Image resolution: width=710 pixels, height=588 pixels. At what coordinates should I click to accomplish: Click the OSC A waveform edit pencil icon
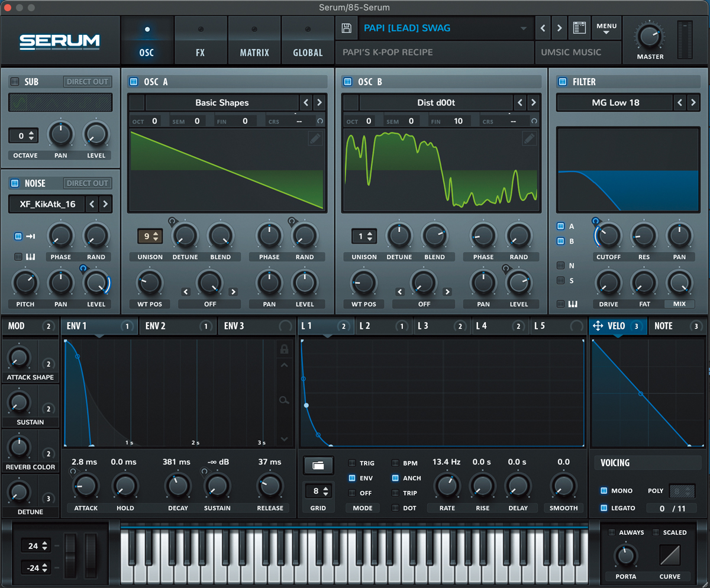tap(315, 138)
